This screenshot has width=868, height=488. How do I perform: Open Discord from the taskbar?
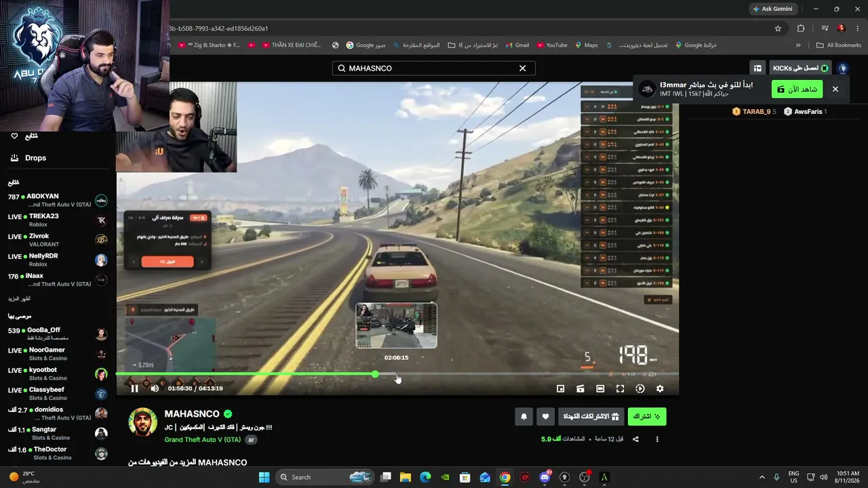[x=545, y=477]
